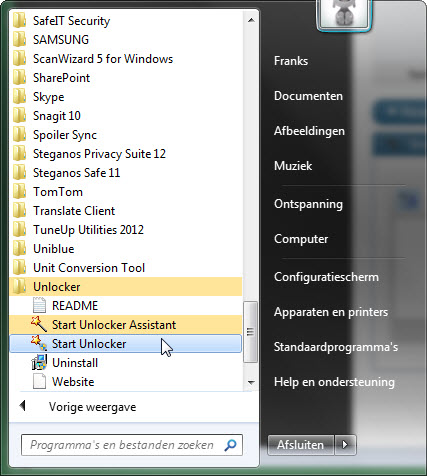This screenshot has width=427, height=476.
Task: Click the Afsluiten button
Action: (301, 445)
